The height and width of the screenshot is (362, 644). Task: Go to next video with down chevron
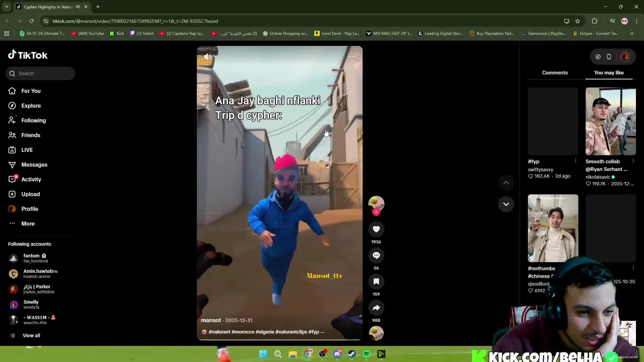click(x=506, y=204)
